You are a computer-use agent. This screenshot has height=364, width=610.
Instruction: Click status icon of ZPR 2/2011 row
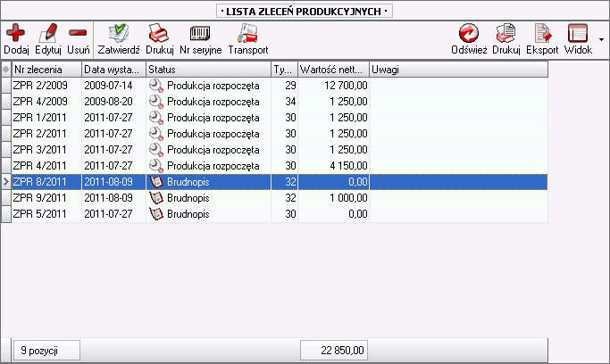(156, 134)
